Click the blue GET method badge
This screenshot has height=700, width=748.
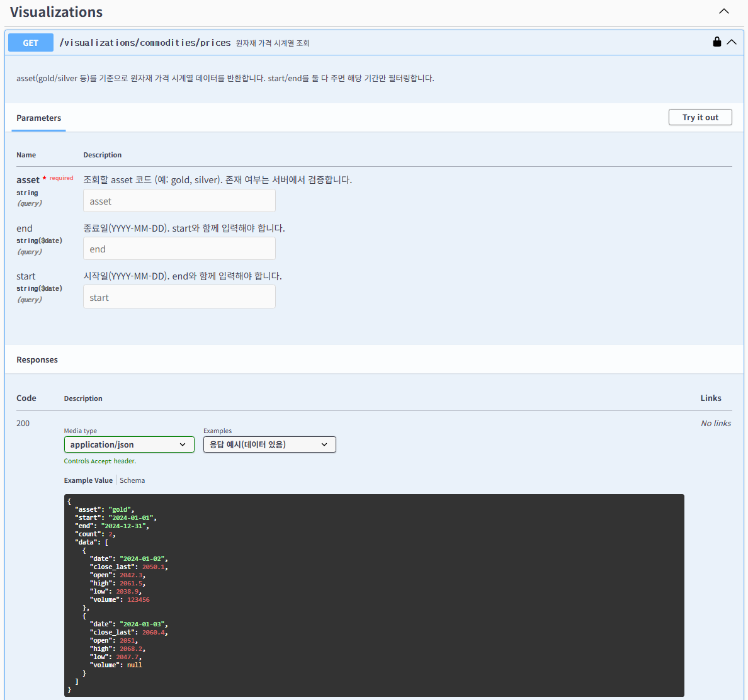tap(31, 43)
